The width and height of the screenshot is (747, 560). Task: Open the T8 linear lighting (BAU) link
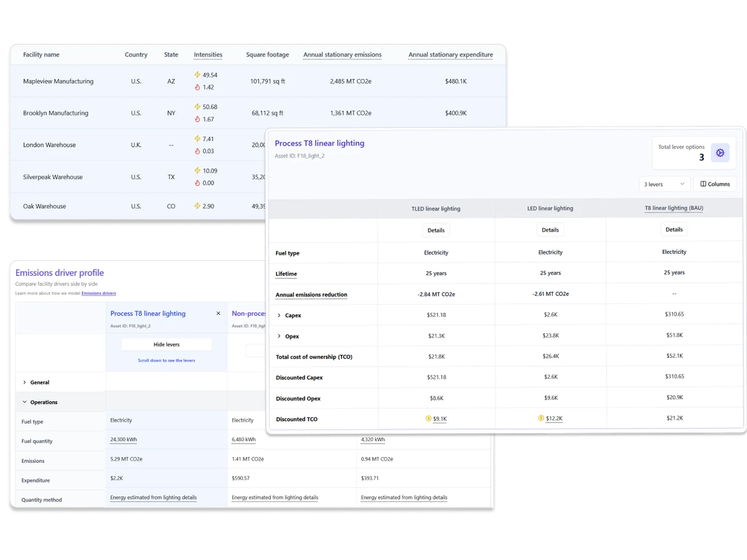(x=673, y=208)
